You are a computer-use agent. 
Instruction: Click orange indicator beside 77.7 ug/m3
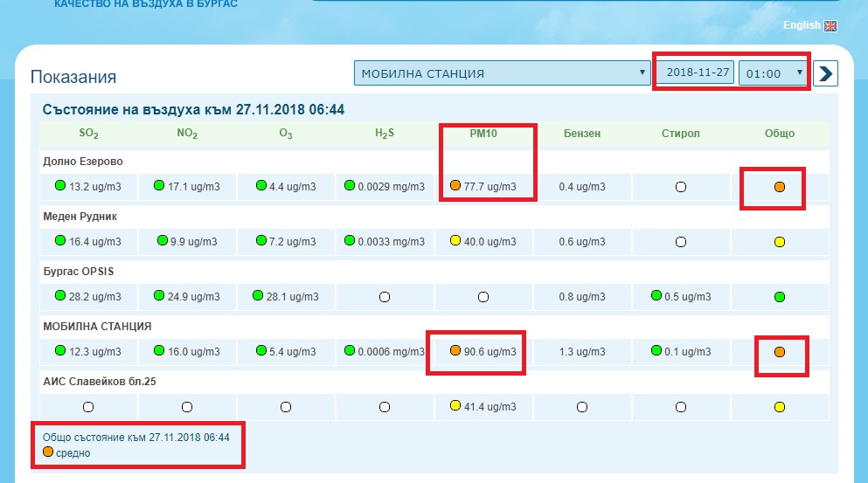click(x=455, y=185)
